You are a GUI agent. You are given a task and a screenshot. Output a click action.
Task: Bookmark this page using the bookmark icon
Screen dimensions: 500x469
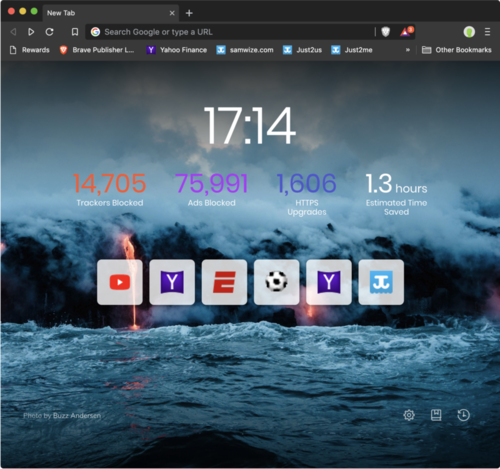point(75,32)
